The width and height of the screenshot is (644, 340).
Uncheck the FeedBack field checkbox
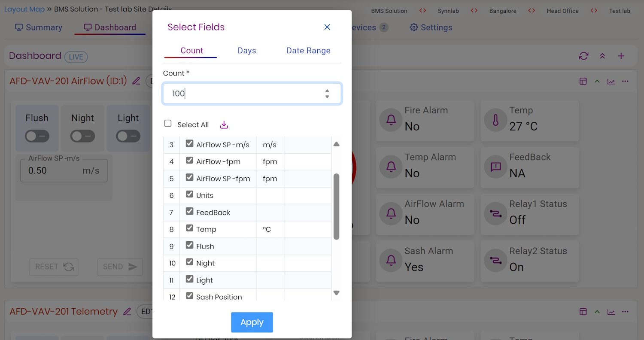(189, 211)
